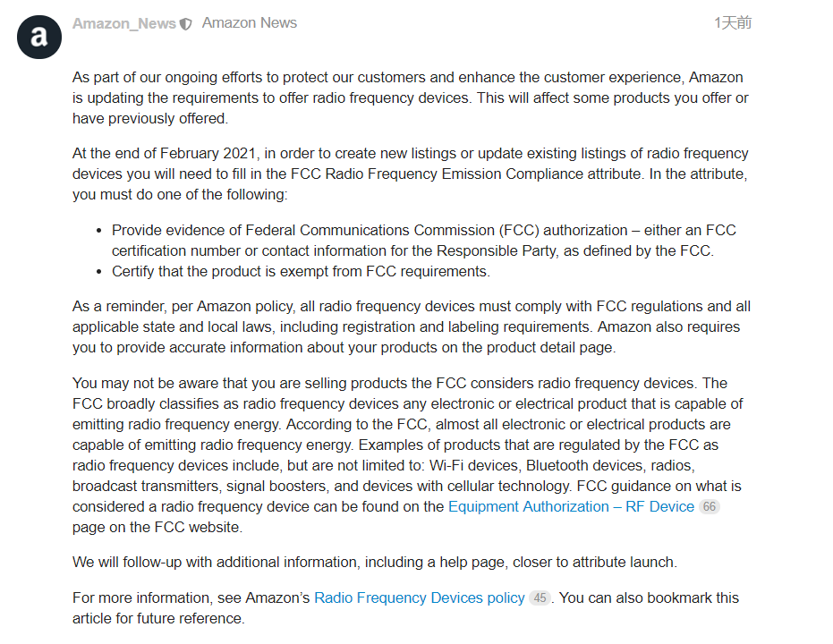Open the Equipment Authorization – RF Device link

(x=571, y=507)
